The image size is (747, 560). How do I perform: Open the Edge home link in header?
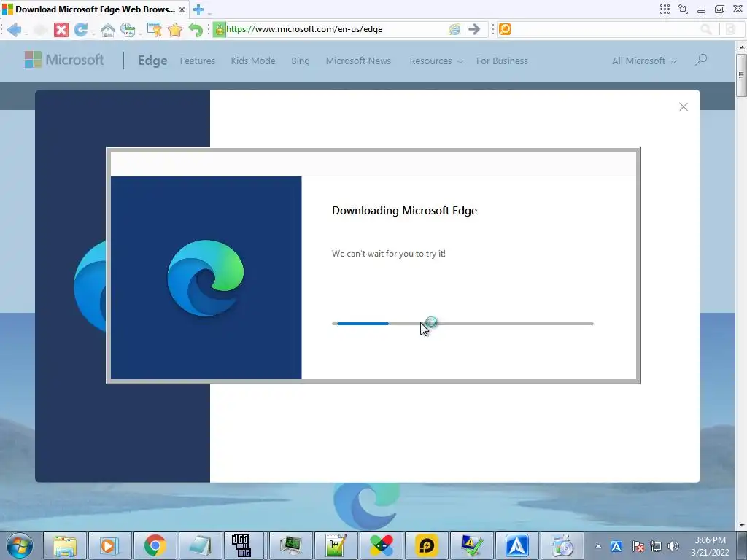[152, 61]
